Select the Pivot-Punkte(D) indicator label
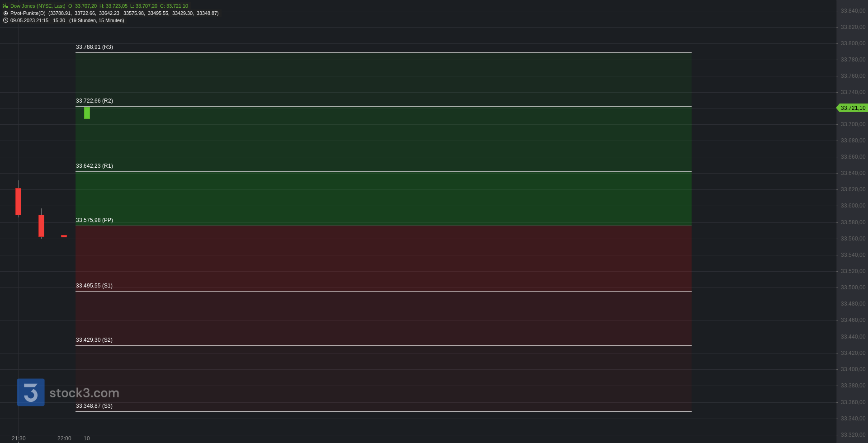The image size is (868, 443). click(28, 13)
